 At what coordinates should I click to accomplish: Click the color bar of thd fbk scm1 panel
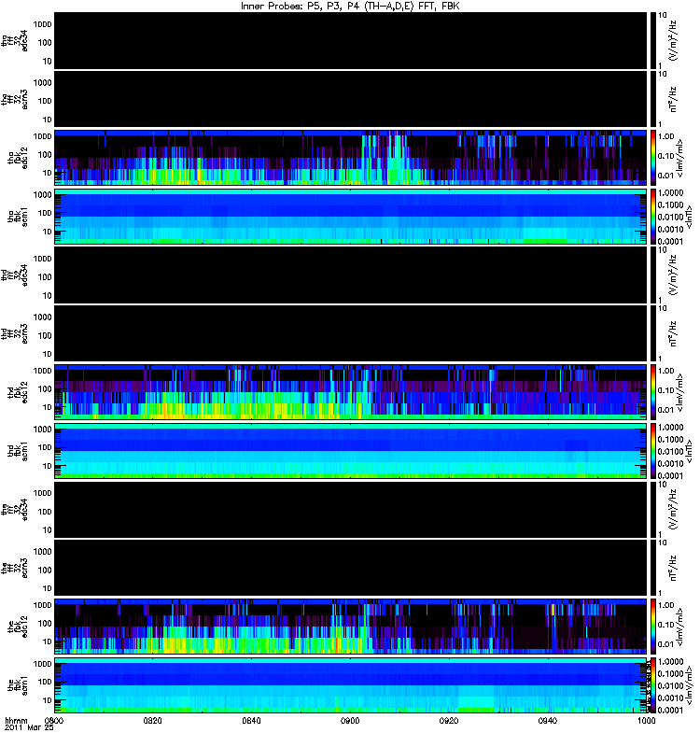click(653, 451)
